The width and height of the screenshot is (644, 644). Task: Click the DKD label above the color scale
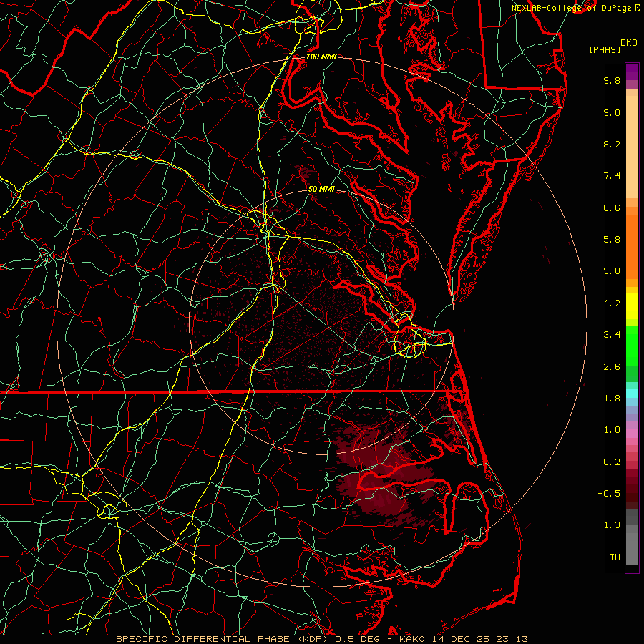pos(629,43)
